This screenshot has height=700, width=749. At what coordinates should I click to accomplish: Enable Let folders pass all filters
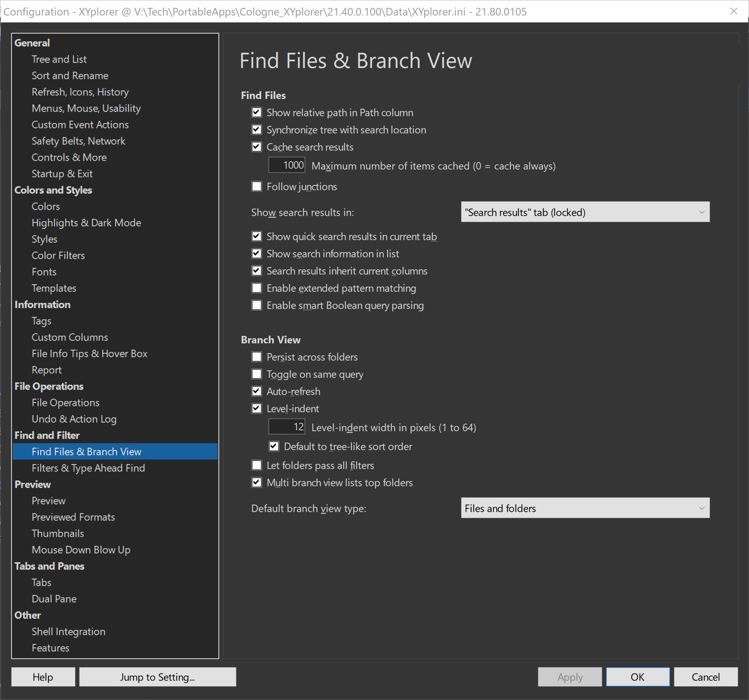click(256, 465)
